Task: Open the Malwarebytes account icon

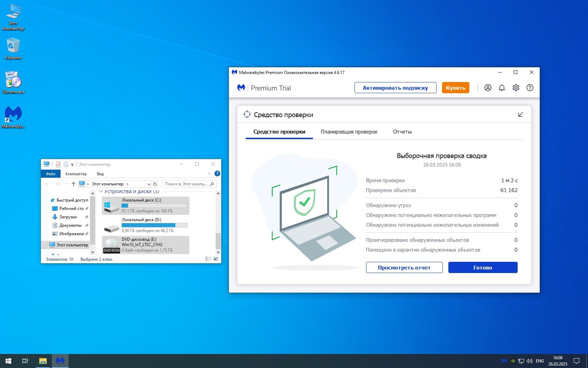Action: point(488,88)
